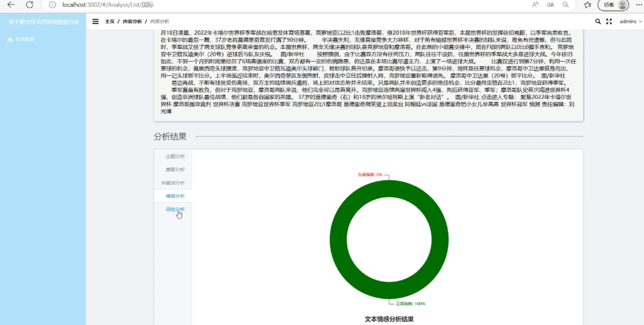The width and height of the screenshot is (644, 325).
Task: Click the green ring of the sentiment chart
Action: tap(338, 239)
